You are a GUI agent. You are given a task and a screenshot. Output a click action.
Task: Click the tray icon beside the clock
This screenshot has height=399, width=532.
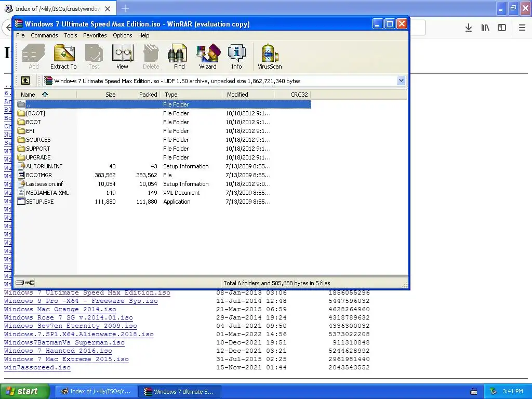coord(494,392)
